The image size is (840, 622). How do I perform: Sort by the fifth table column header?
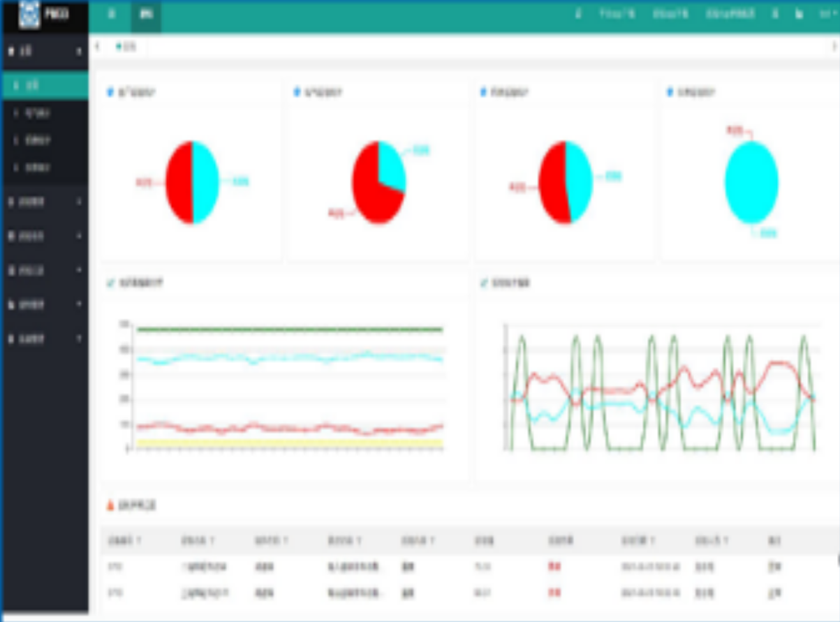pos(418,540)
